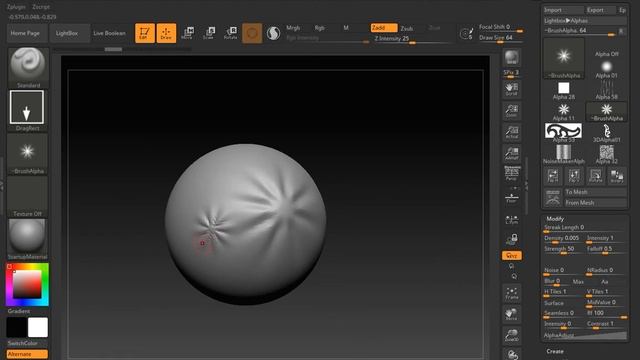Select the Scale transform tool
Image resolution: width=640 pixels, height=360 pixels.
(209, 33)
